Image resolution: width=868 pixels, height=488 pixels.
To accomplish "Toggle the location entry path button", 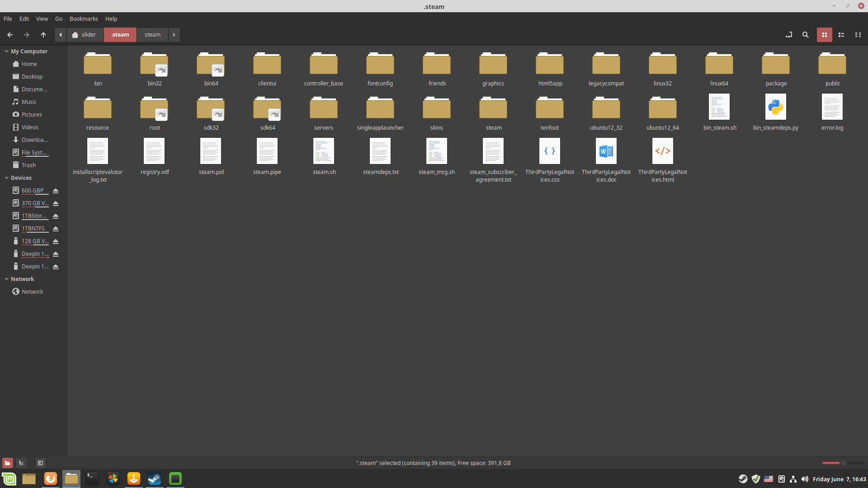I will [x=789, y=35].
